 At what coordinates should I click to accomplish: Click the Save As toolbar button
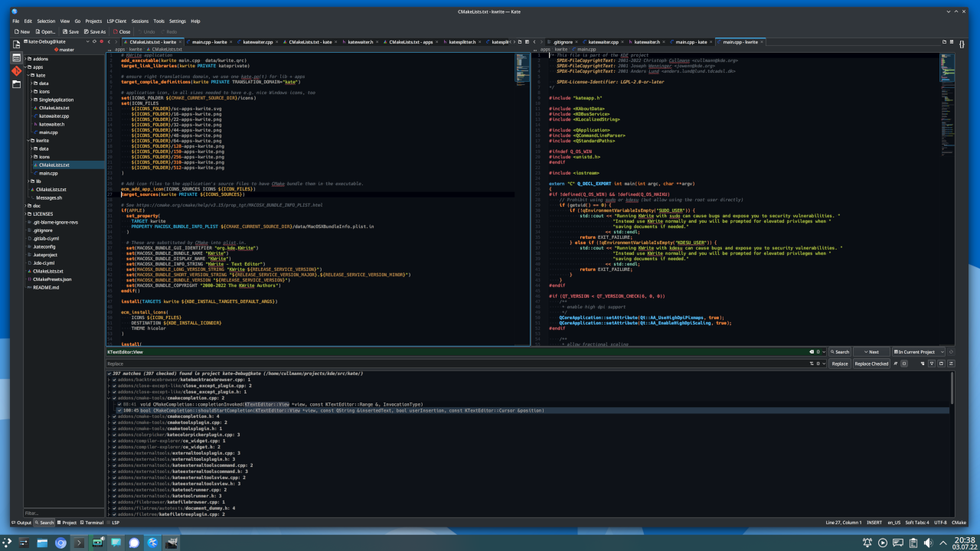[x=94, y=31]
